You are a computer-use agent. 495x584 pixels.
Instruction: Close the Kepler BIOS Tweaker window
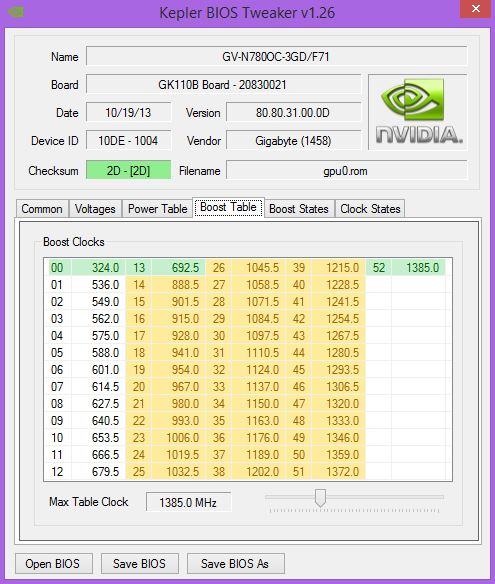click(x=476, y=9)
